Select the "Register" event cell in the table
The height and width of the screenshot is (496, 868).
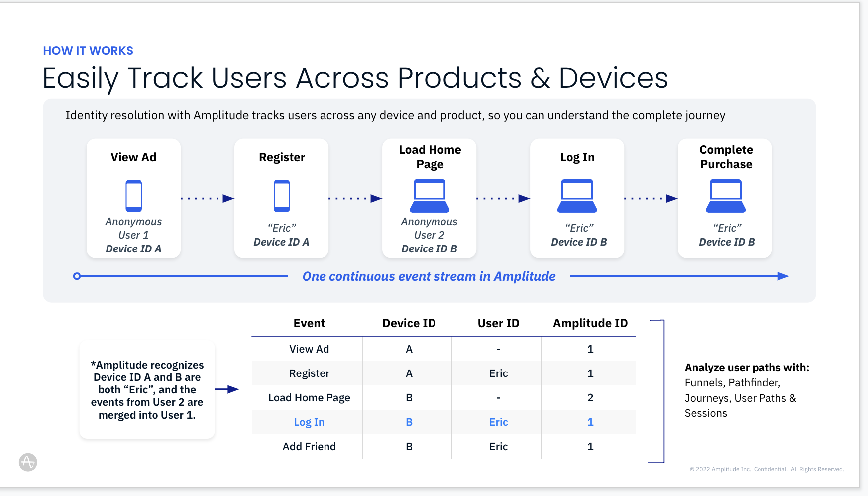309,373
